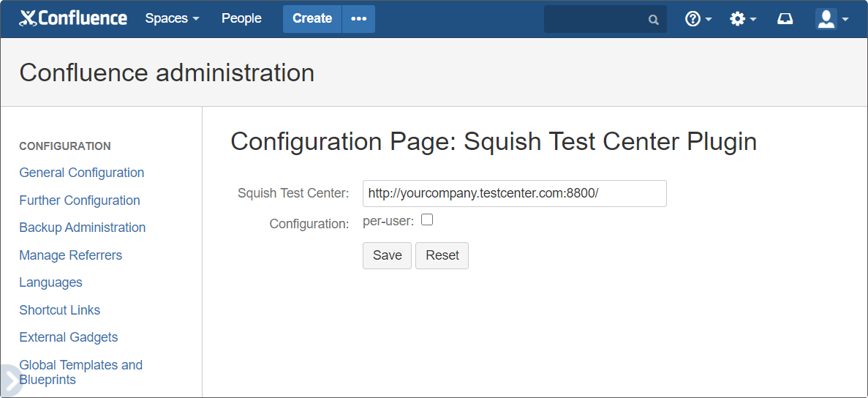Viewport: 868px width, 398px height.
Task: Click the ellipsis create-from-template button
Action: click(x=358, y=19)
